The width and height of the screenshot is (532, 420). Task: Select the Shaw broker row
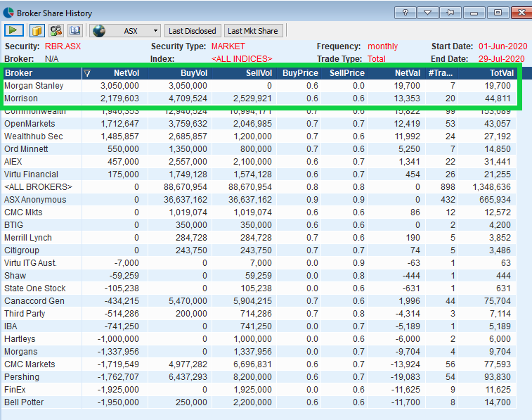point(259,275)
